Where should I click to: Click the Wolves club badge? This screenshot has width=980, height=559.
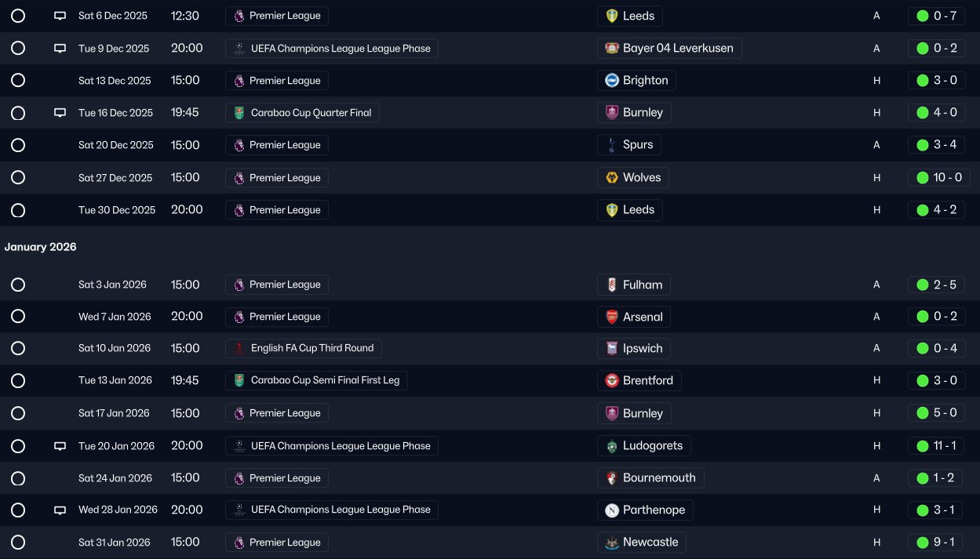click(x=612, y=178)
